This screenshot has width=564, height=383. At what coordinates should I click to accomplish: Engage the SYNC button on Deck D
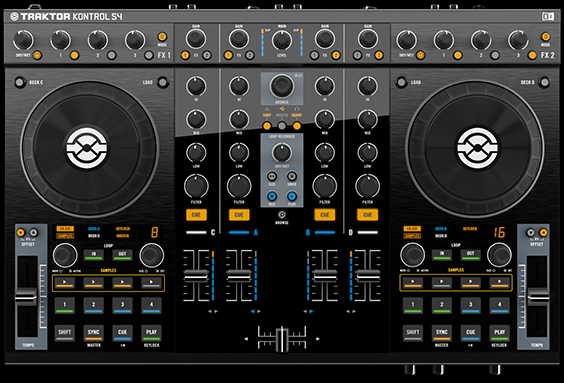click(x=442, y=333)
